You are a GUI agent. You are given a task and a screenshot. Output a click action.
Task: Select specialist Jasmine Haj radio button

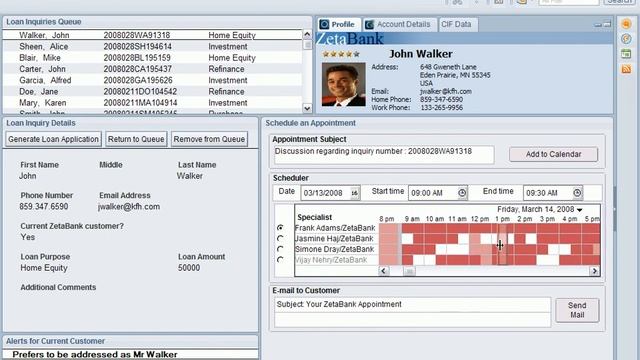coord(280,238)
